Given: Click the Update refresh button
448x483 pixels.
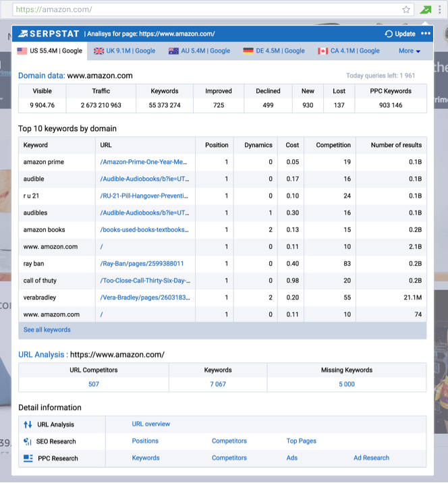Looking at the screenshot, I should [400, 34].
